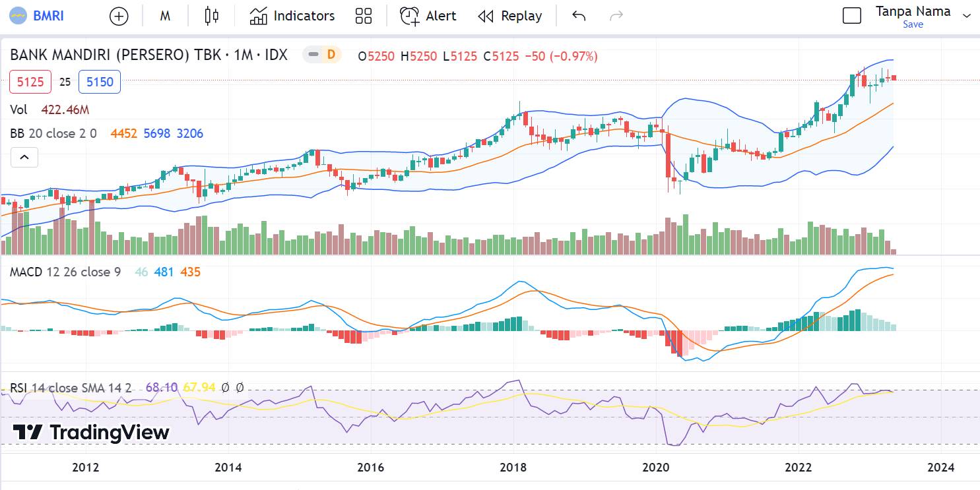Select the MACD 12 26 close 9 legend
The width and height of the screenshot is (980, 490).
pyautogui.click(x=65, y=272)
